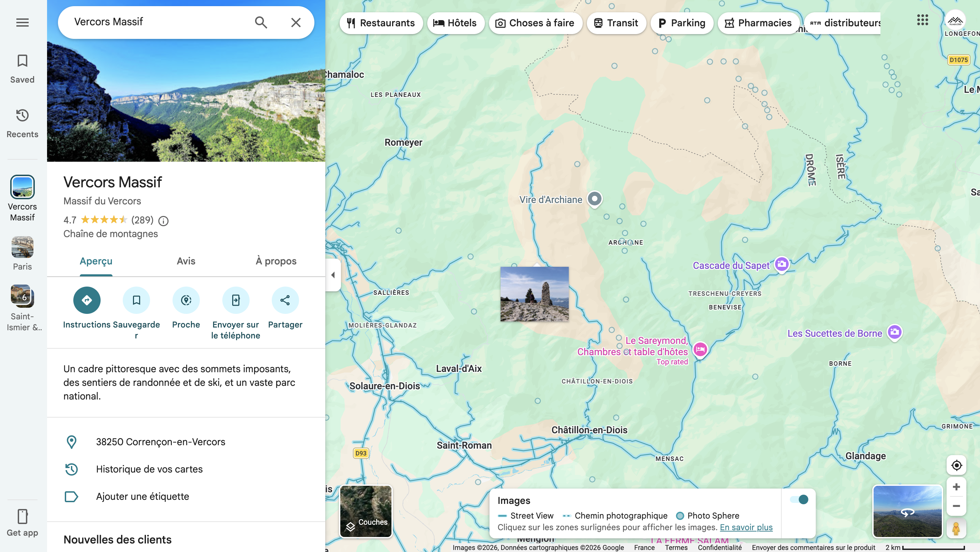The image size is (980, 552).
Task: Toggle the Images layer switch off
Action: tap(799, 499)
